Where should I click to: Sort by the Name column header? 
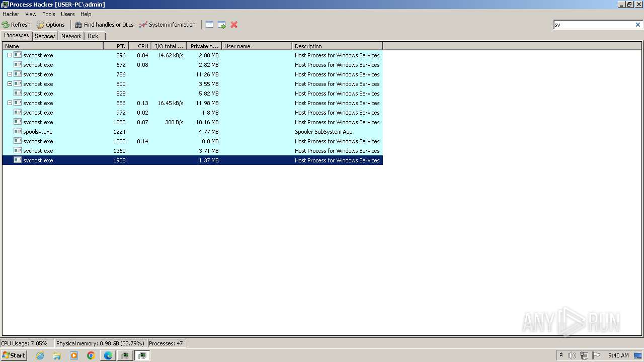pyautogui.click(x=53, y=46)
